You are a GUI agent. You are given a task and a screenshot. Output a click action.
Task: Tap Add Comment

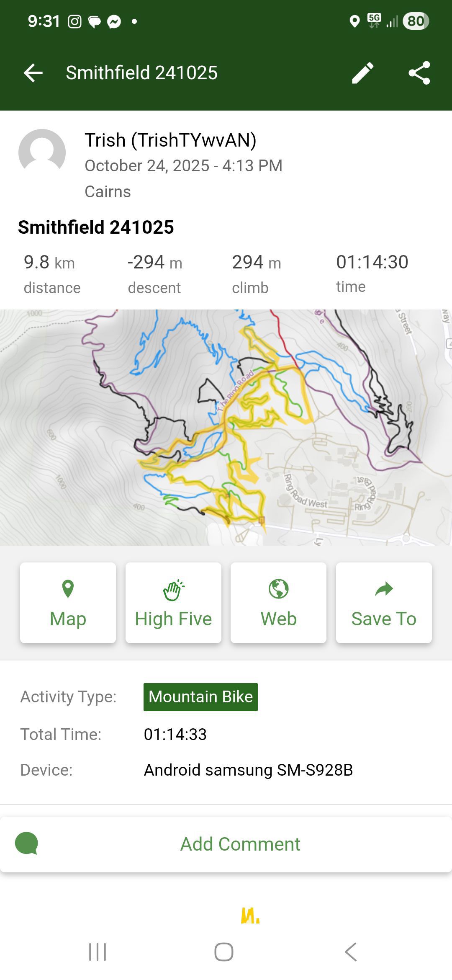point(240,844)
